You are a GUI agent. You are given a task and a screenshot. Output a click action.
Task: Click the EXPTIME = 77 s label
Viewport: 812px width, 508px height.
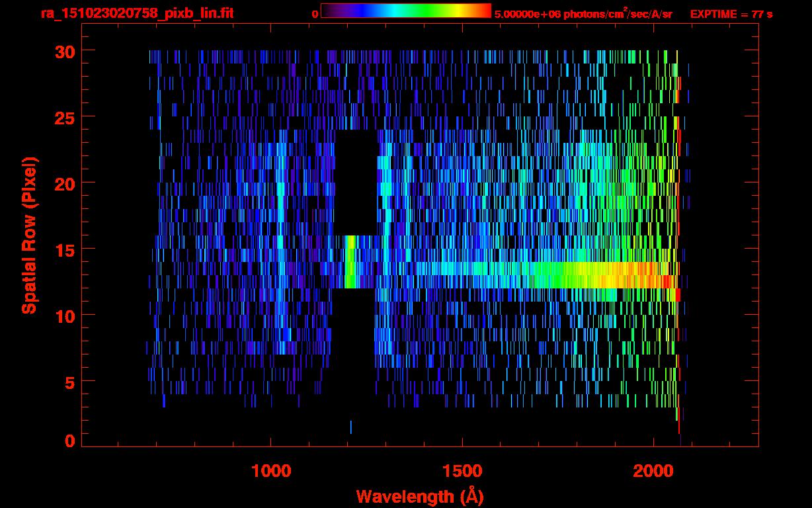[x=731, y=13]
